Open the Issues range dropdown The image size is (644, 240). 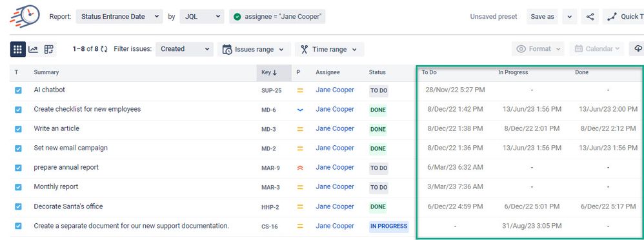[x=254, y=49]
